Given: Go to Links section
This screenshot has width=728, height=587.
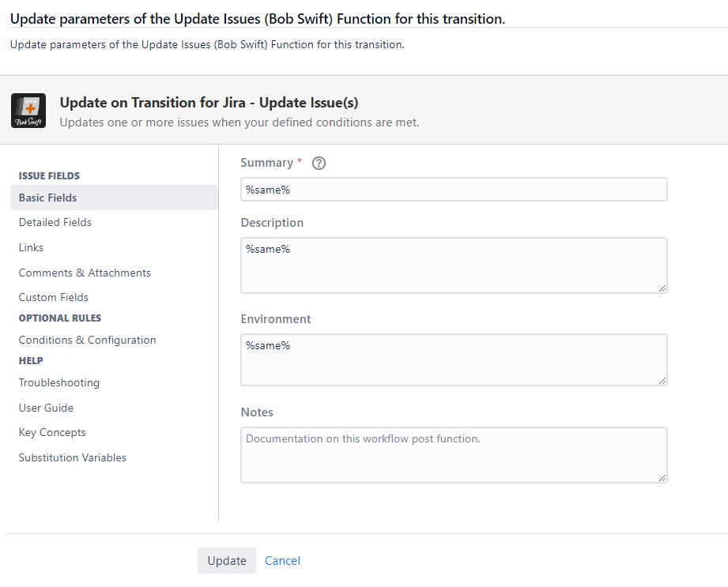Looking at the screenshot, I should click(x=31, y=247).
